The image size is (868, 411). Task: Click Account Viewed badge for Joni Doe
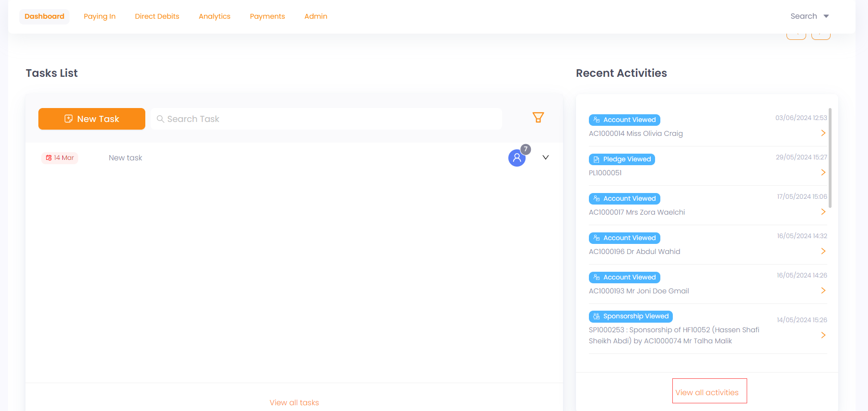point(624,278)
